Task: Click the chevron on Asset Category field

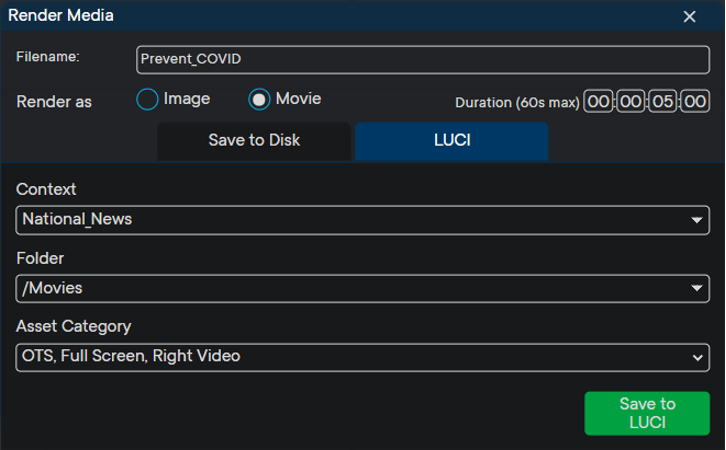Action: pos(697,357)
